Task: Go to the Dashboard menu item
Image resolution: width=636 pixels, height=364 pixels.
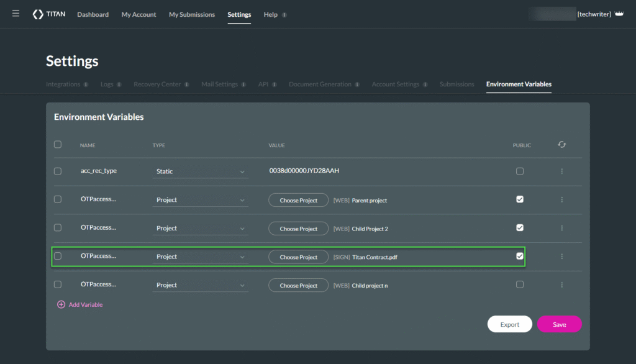Action: pos(93,14)
